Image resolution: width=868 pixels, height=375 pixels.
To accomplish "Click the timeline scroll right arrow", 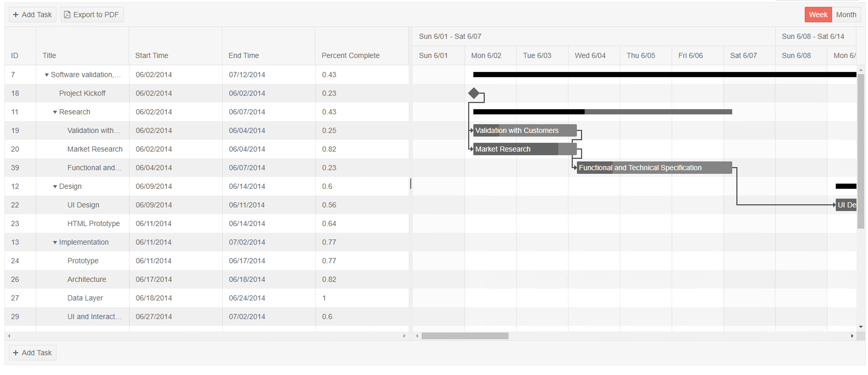I will click(x=852, y=336).
